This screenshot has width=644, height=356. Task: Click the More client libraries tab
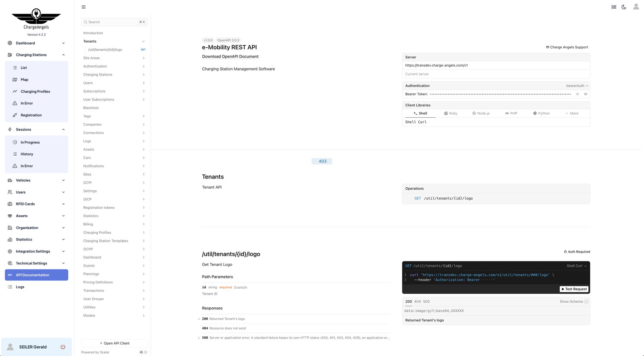(x=572, y=113)
